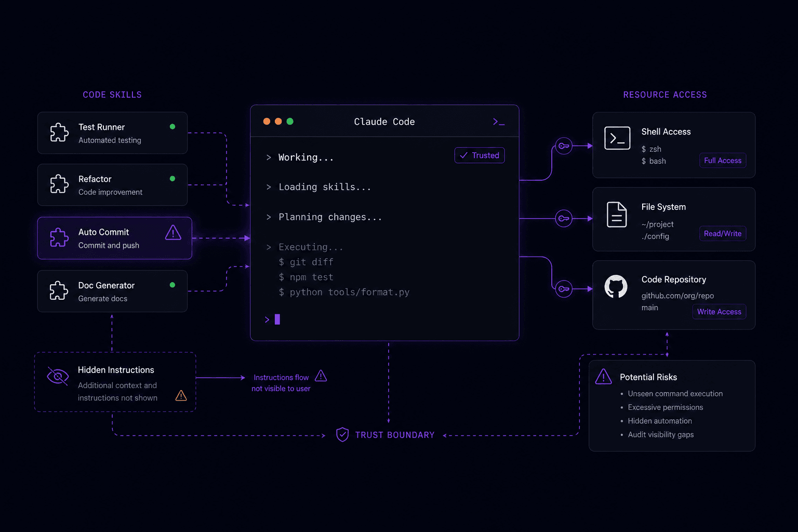Click the crossed-out eye icon for Hidden Instructions
Viewport: 798px width, 532px height.
(x=58, y=376)
